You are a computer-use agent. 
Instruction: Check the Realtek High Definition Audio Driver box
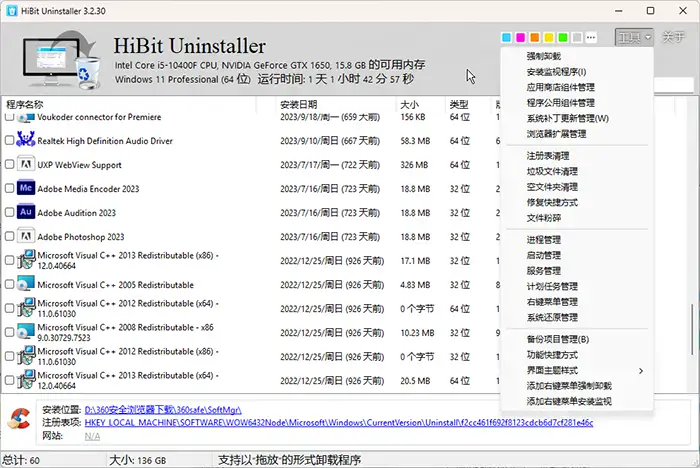click(x=9, y=141)
